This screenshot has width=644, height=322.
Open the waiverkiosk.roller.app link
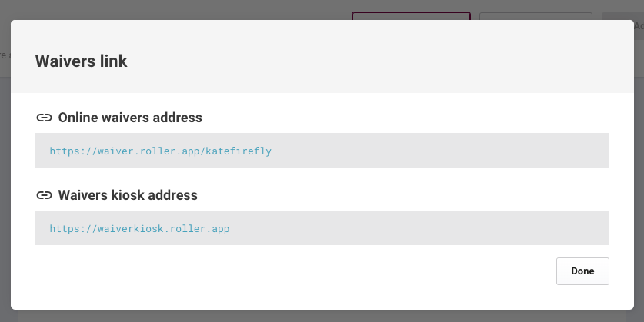tap(139, 228)
